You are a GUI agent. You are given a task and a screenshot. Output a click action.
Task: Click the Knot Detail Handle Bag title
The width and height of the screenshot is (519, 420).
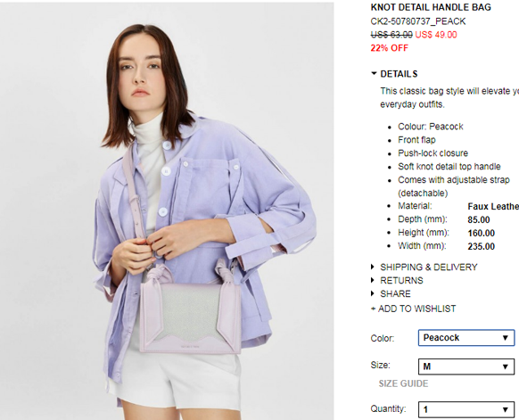431,7
